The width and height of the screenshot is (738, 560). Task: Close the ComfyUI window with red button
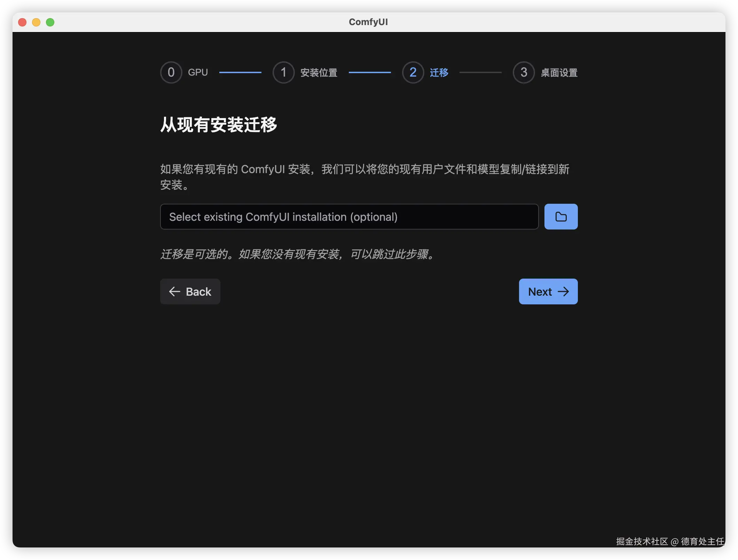[22, 22]
